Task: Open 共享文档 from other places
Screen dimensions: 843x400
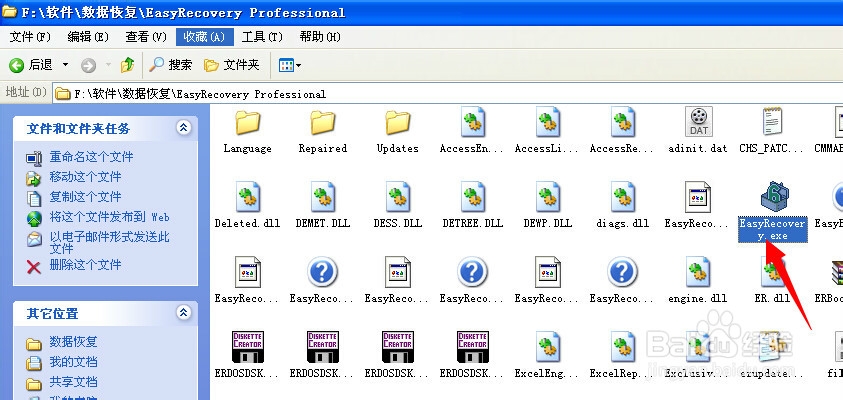Action: coord(74,382)
